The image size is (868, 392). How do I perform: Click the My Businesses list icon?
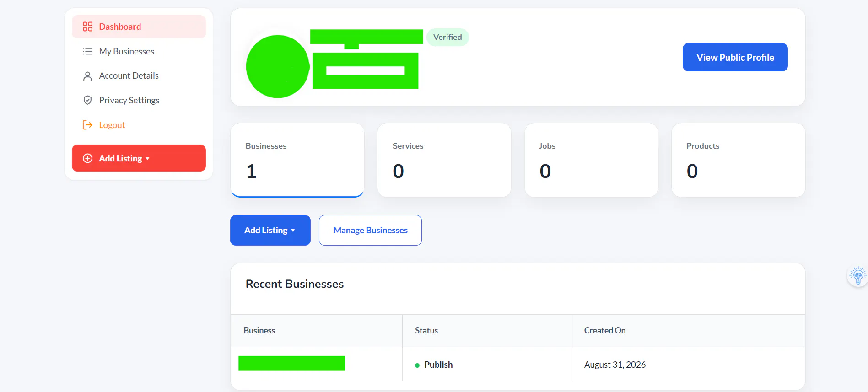(x=87, y=51)
